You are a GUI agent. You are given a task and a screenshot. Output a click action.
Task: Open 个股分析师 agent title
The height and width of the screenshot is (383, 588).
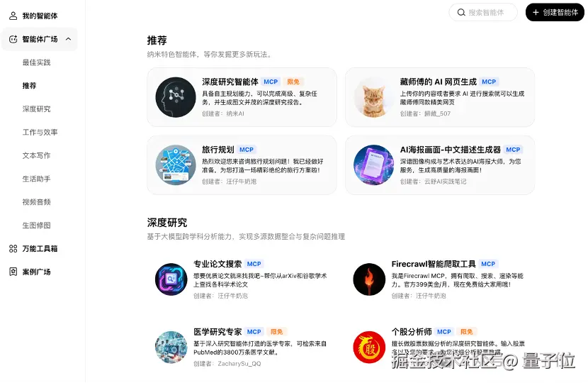[x=412, y=332]
